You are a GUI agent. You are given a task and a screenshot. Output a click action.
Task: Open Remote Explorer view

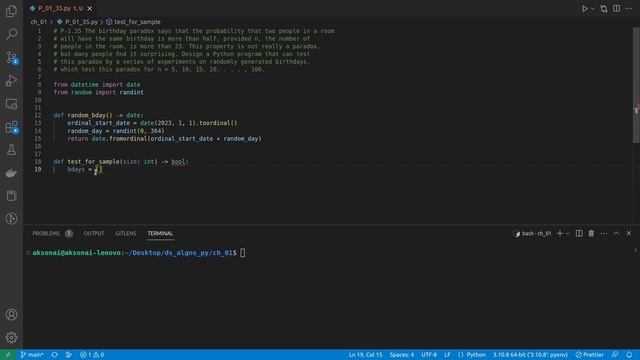click(11, 104)
